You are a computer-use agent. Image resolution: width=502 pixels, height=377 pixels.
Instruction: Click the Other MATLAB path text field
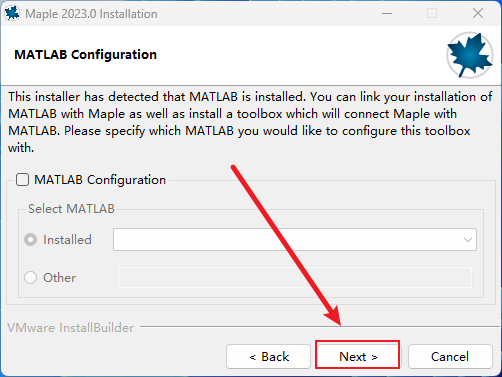click(x=295, y=277)
